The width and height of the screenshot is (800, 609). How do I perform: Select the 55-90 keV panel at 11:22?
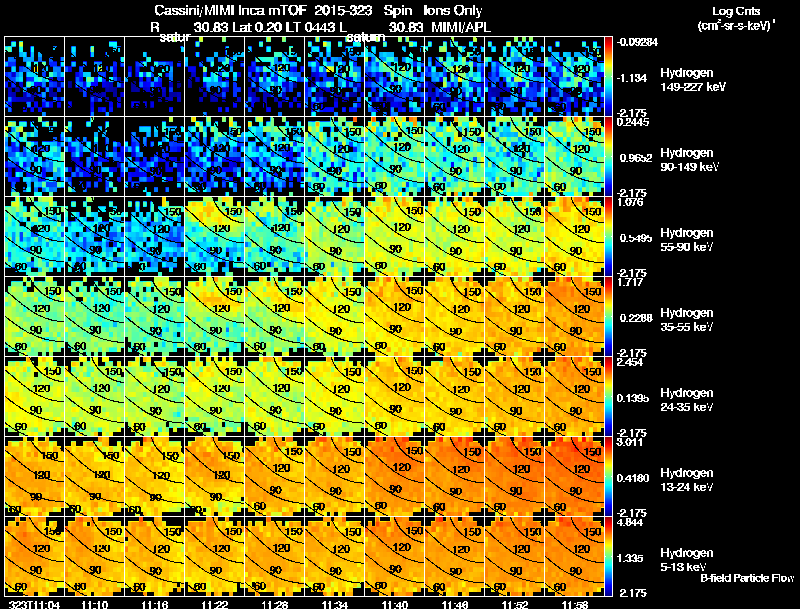coord(215,237)
